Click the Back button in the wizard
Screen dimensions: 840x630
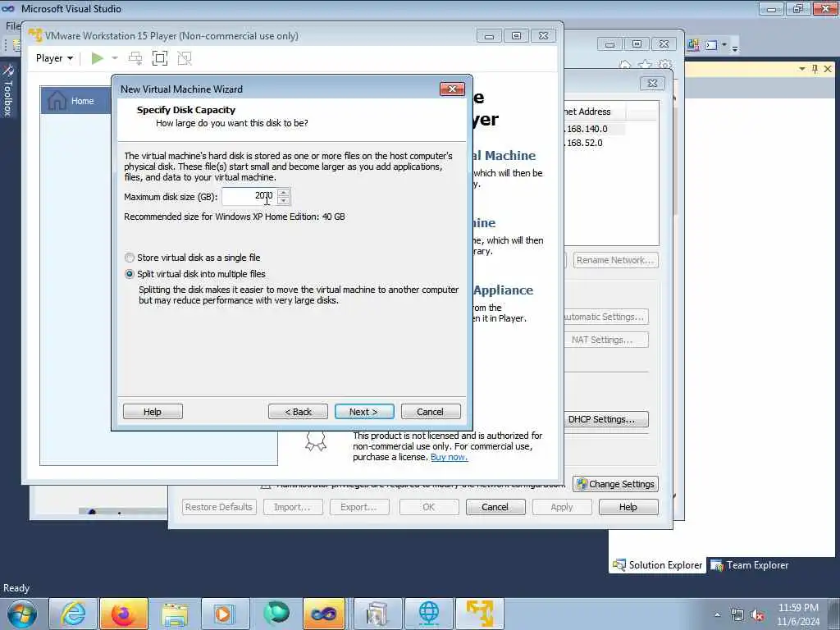[298, 412]
